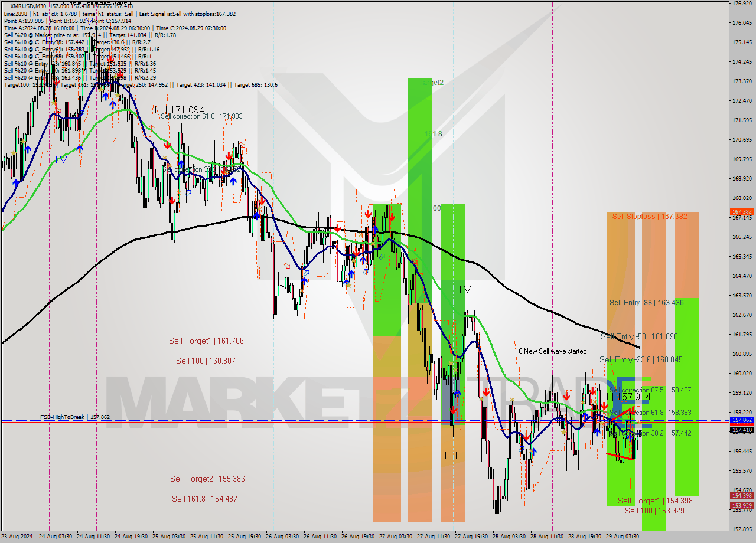Click the XMRUSD,M30 symbol title

pyautogui.click(x=28, y=6)
